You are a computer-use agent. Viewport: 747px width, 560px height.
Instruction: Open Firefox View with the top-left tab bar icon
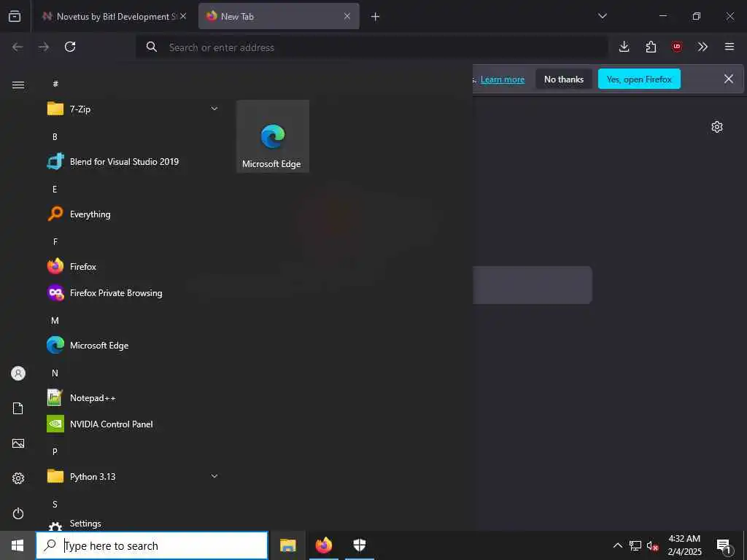[15, 16]
